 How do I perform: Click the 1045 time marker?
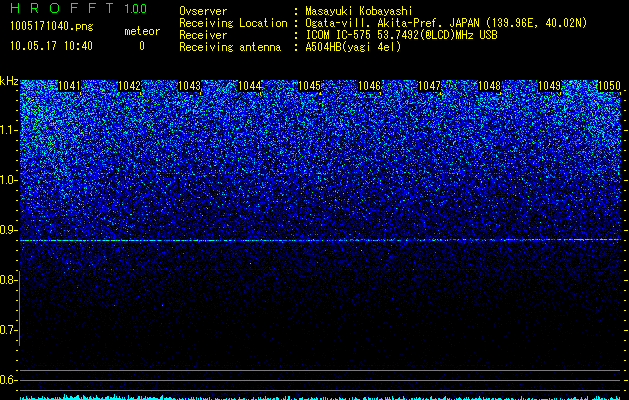[x=309, y=86]
